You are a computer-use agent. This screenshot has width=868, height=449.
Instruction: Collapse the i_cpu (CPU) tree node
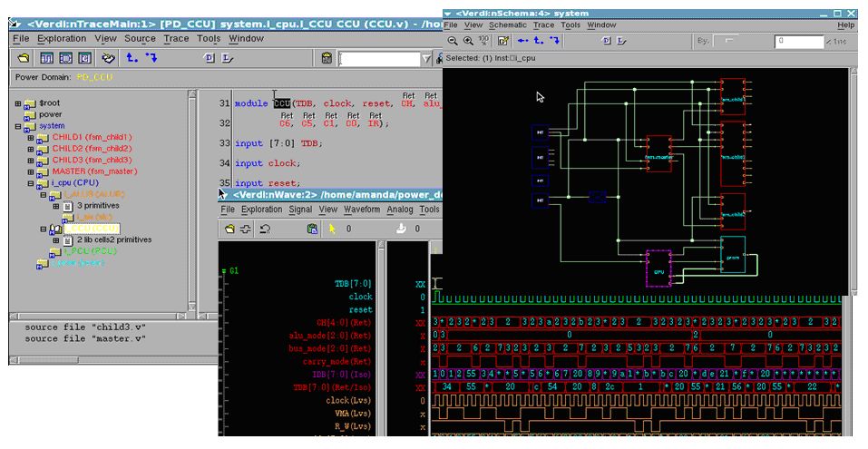[x=31, y=183]
